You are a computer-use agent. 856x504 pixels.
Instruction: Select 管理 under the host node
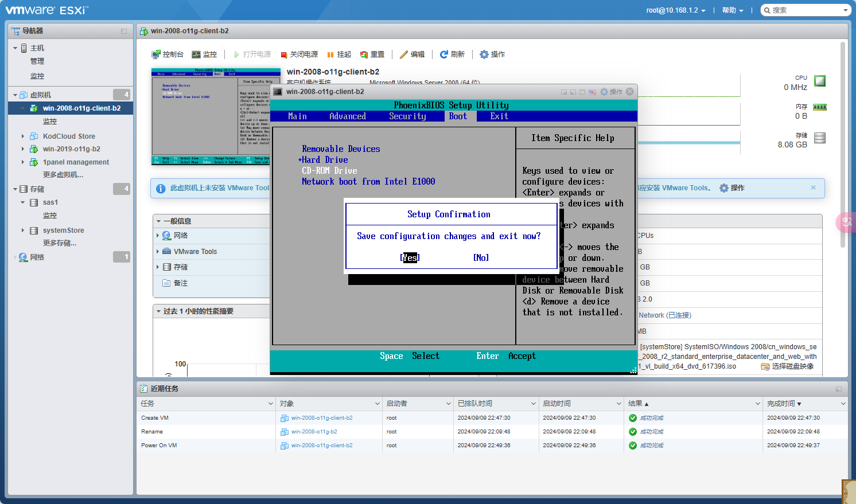click(x=37, y=61)
